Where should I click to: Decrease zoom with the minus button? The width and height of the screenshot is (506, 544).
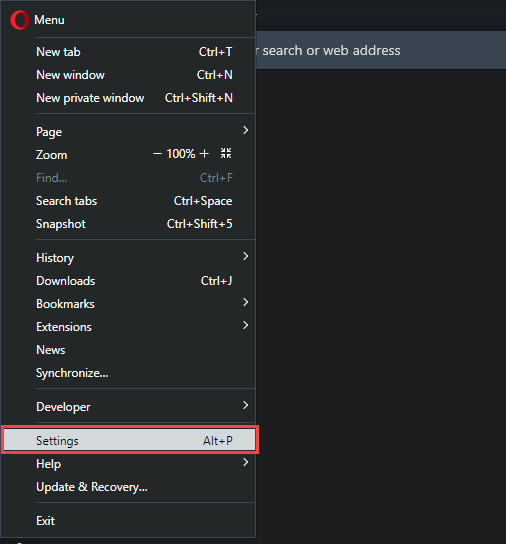157,154
